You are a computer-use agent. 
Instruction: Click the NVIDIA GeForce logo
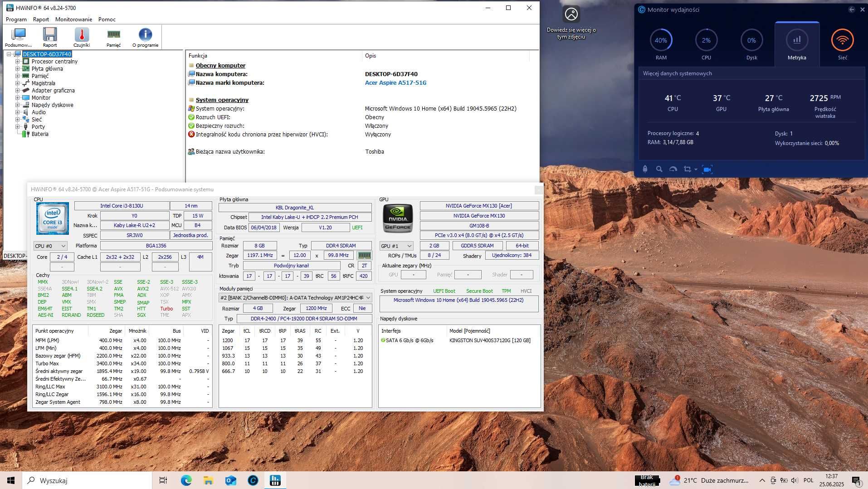coord(398,218)
